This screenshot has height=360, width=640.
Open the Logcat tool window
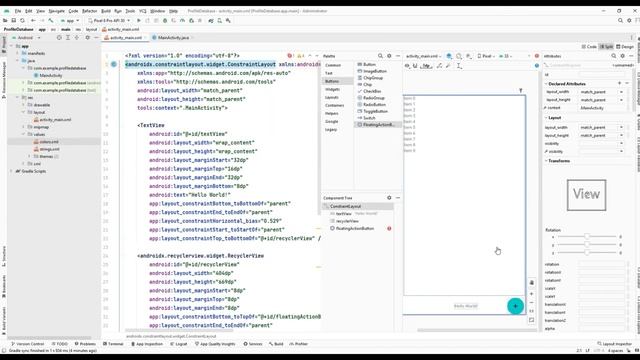pos(178,344)
